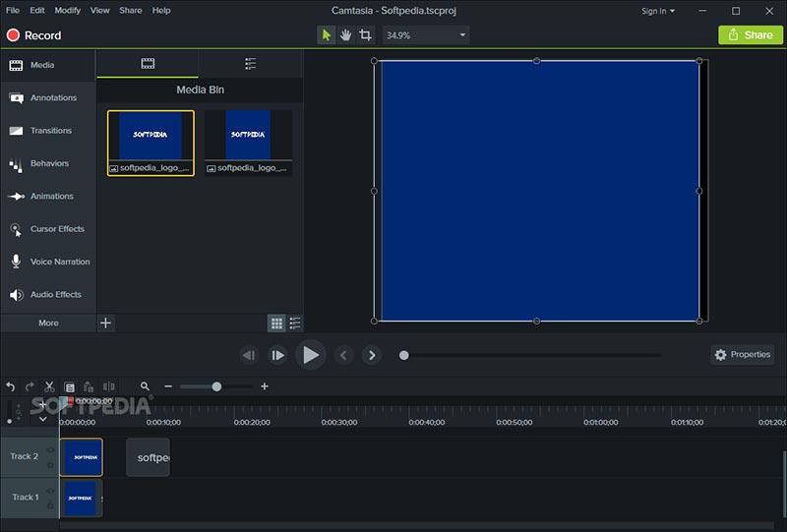
Task: Click the Cut scissors icon
Action: tap(49, 387)
